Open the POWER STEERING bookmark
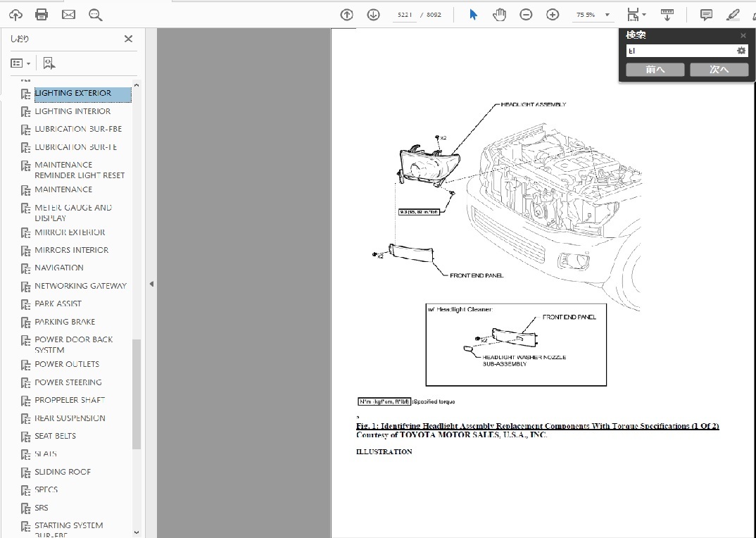 pos(68,382)
